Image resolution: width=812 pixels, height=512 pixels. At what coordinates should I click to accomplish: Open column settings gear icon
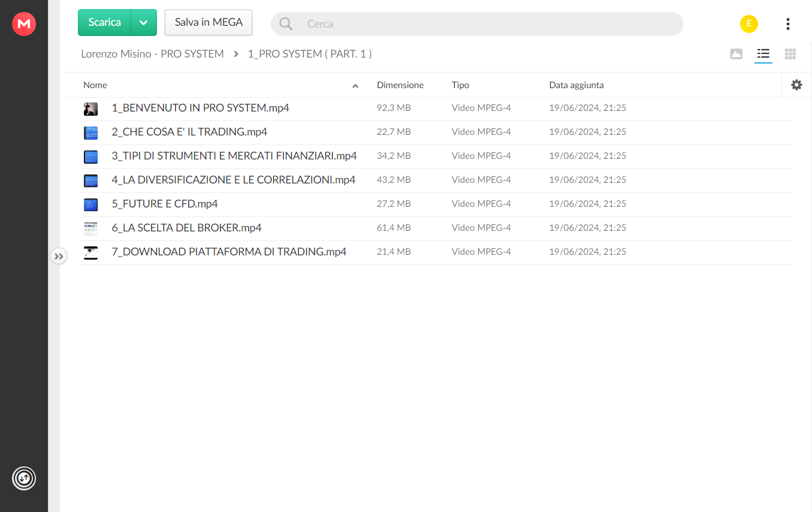796,85
